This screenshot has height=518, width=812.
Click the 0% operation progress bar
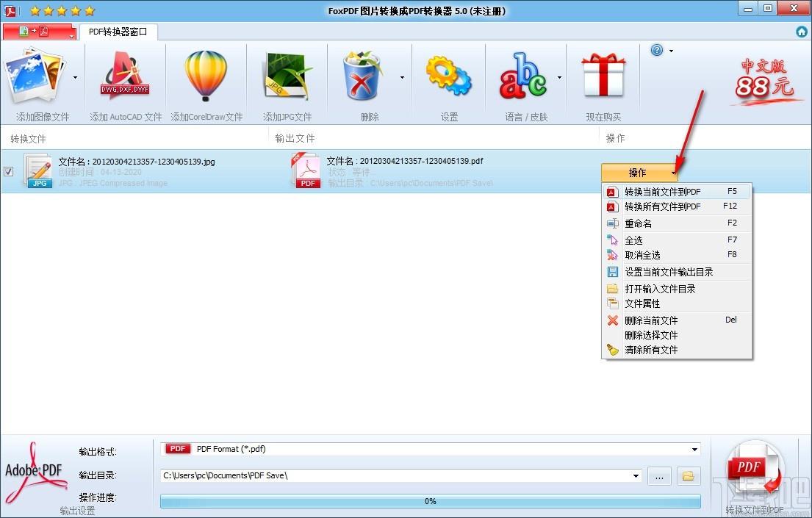(x=431, y=501)
